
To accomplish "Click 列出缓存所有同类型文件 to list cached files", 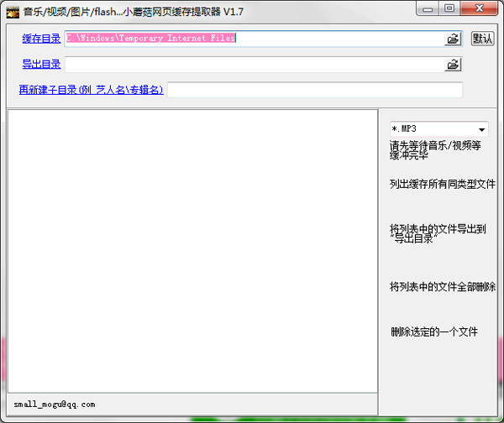I will pos(443,184).
